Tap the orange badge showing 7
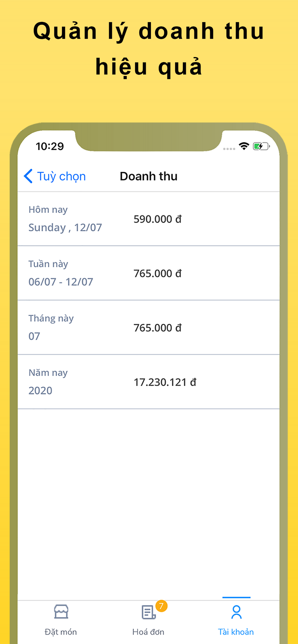298x644 pixels. (x=161, y=606)
